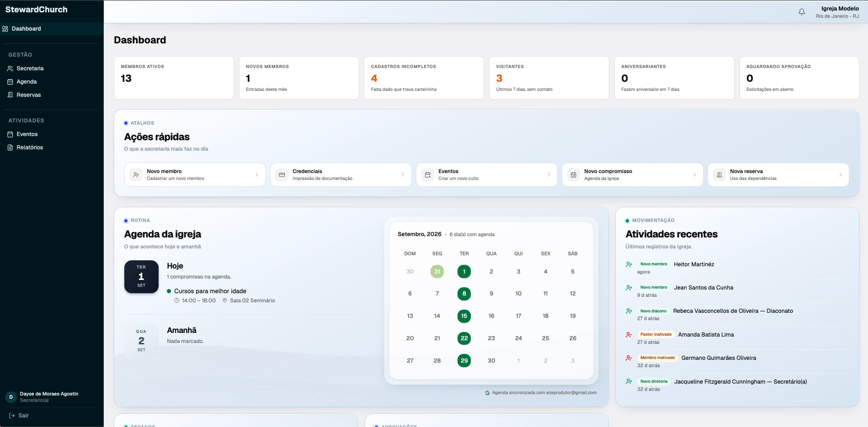
Task: Click the Membro inativado badge
Action: [x=657, y=358]
